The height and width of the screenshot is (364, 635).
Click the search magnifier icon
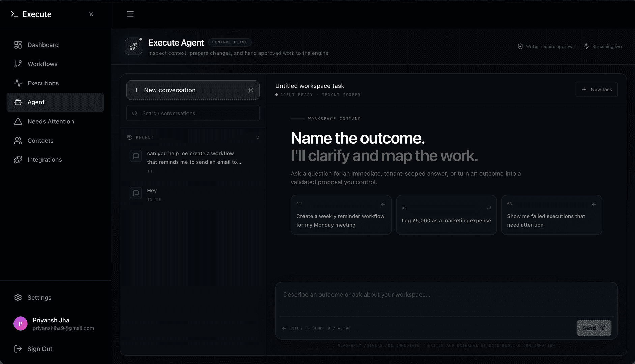[x=135, y=113]
